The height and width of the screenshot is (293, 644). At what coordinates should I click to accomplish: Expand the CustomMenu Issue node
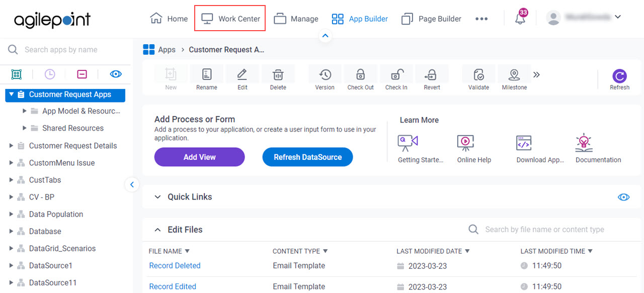(12, 162)
